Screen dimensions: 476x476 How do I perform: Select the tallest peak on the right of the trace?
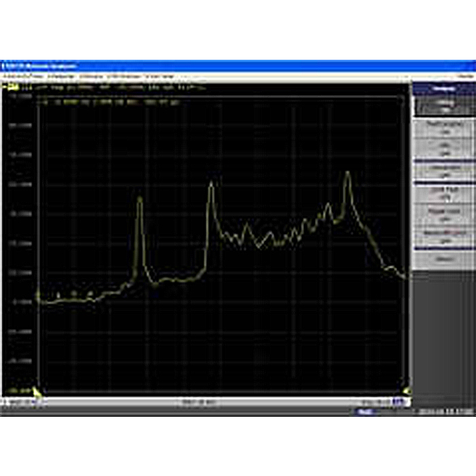[x=347, y=174]
